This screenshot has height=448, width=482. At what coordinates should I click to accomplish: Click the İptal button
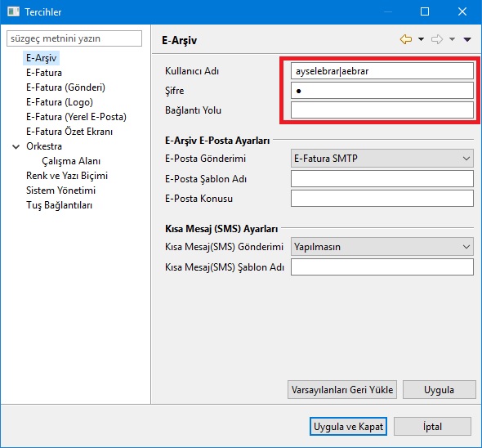pos(432,427)
